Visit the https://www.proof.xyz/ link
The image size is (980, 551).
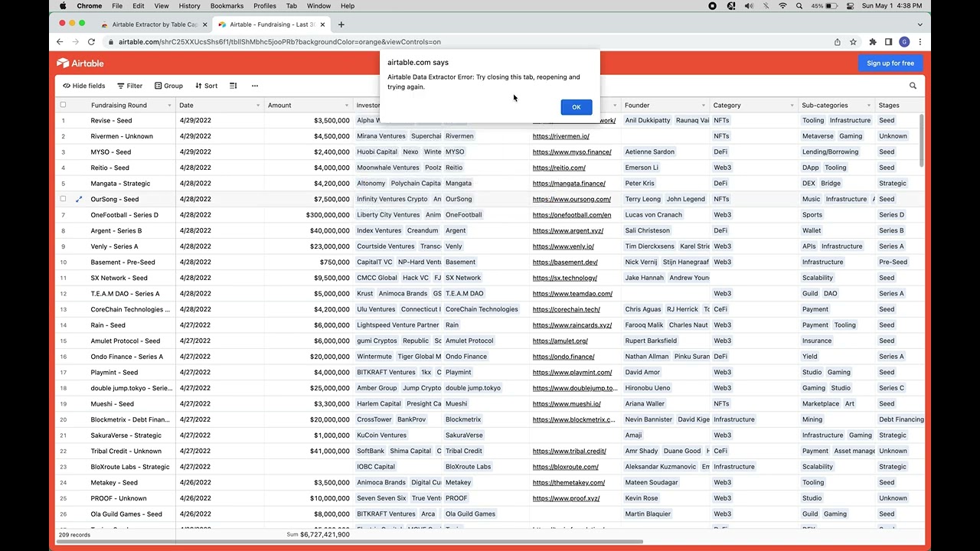567,498
